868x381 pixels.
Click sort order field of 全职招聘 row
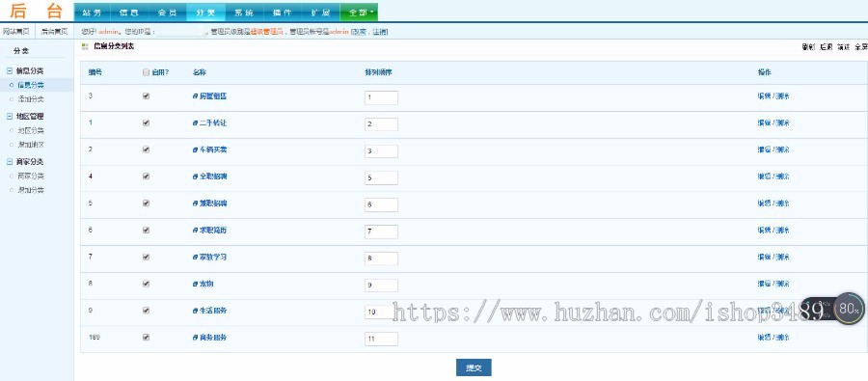(x=381, y=177)
